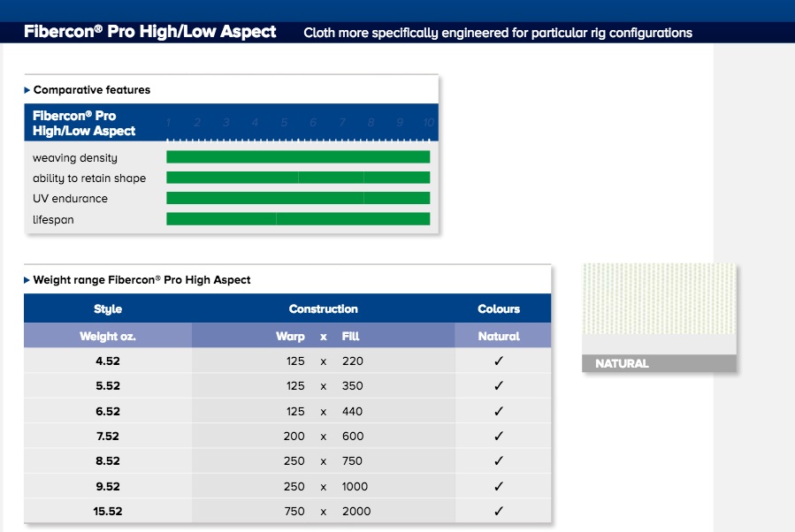Select the 15.52 weight cell

108,511
